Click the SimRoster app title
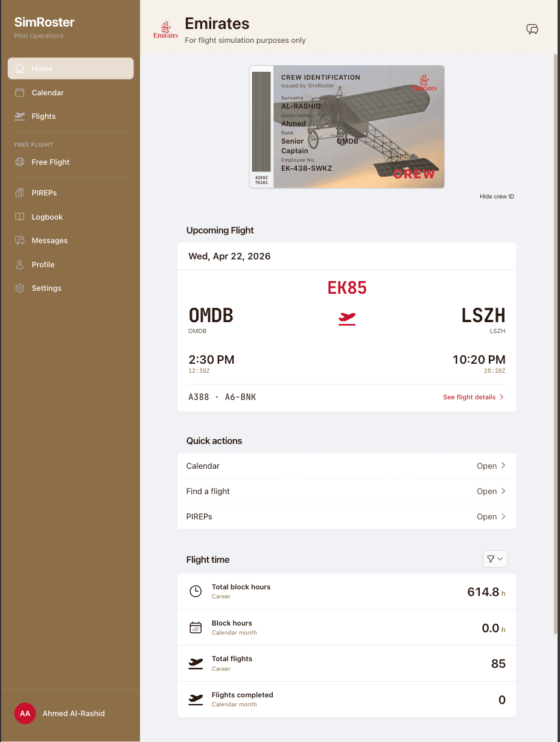This screenshot has width=560, height=742. pos(45,22)
